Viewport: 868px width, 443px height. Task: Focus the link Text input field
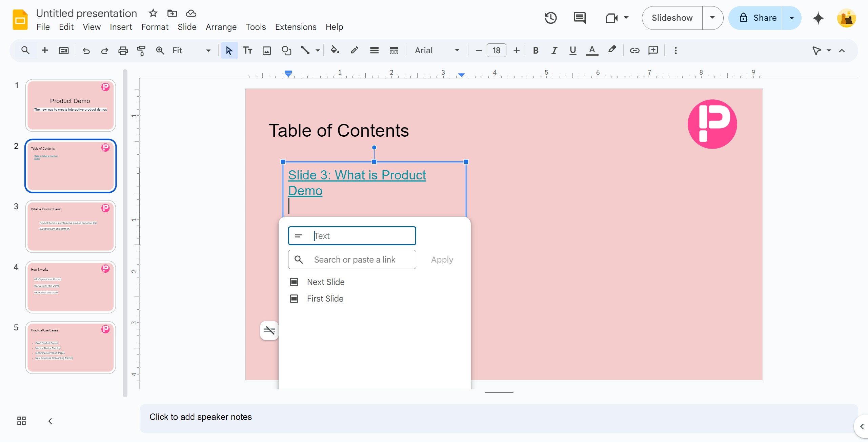pyautogui.click(x=352, y=236)
